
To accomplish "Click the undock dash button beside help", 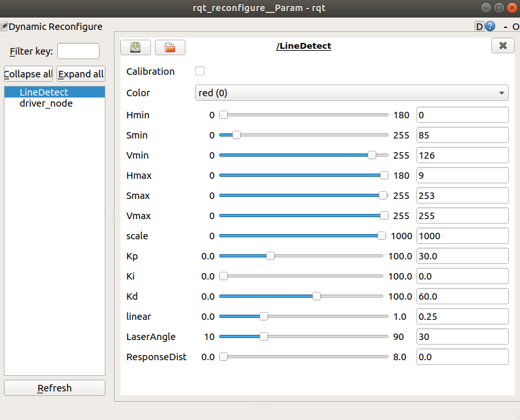I will pyautogui.click(x=506, y=27).
